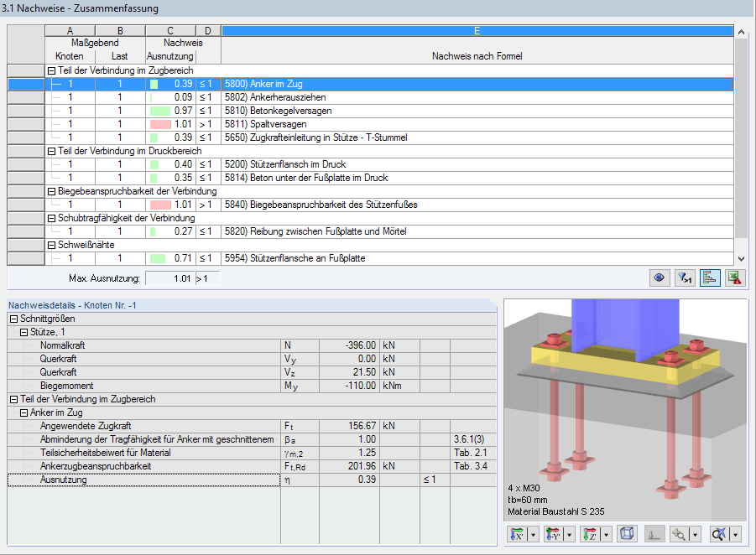Click column E header
Image resolution: width=756 pixels, height=555 pixels.
(x=477, y=31)
